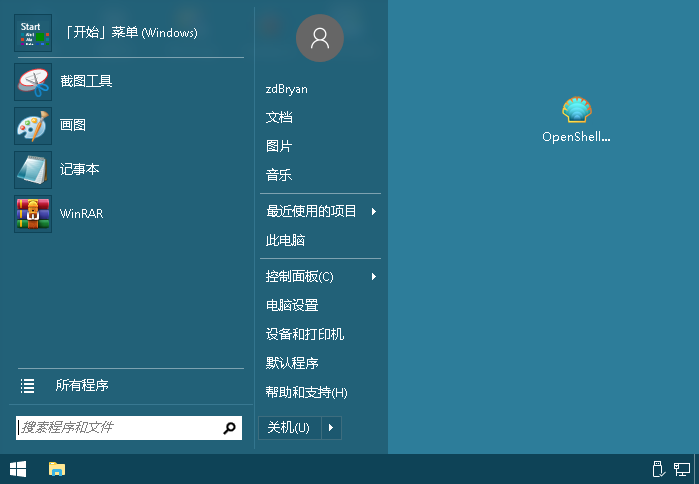Launch WinRAR via its books icon
This screenshot has width=699, height=484.
click(33, 214)
